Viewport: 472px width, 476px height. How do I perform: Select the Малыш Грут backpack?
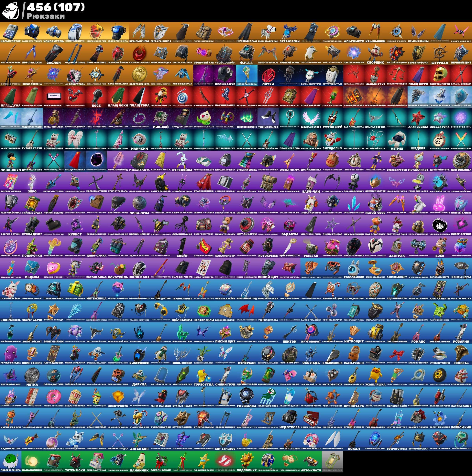tap(375, 75)
